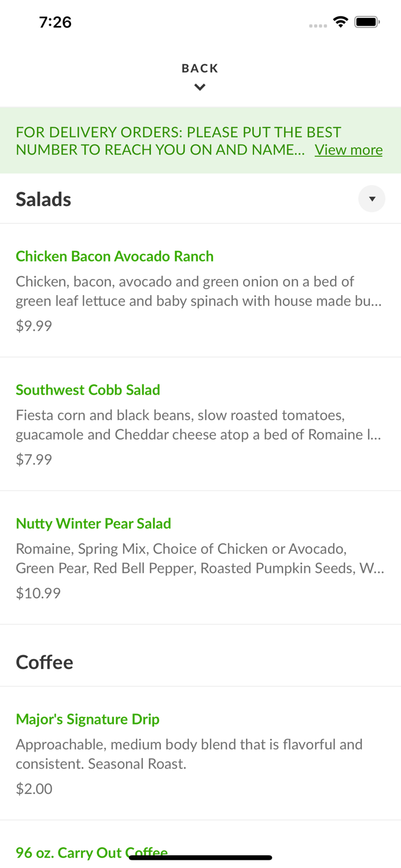Tap the $10.99 Nutty Winter Pear price
This screenshot has height=868, width=401.
[x=38, y=593]
